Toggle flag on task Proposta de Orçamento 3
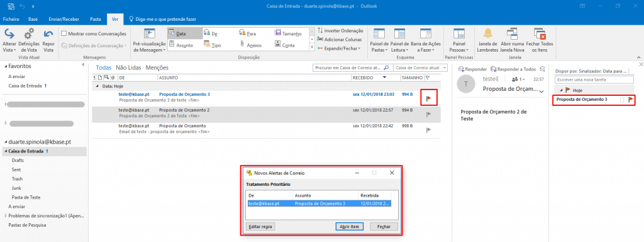Screen dimensions: 644x242 631,100
